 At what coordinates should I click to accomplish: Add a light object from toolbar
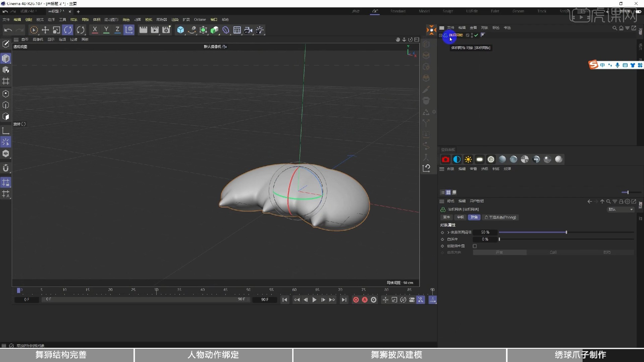click(260, 30)
